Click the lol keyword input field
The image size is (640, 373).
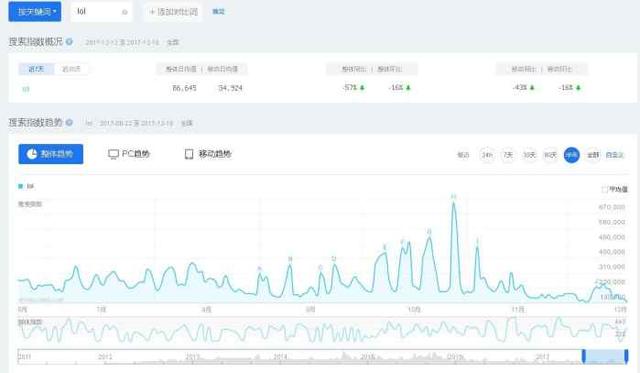[x=101, y=12]
